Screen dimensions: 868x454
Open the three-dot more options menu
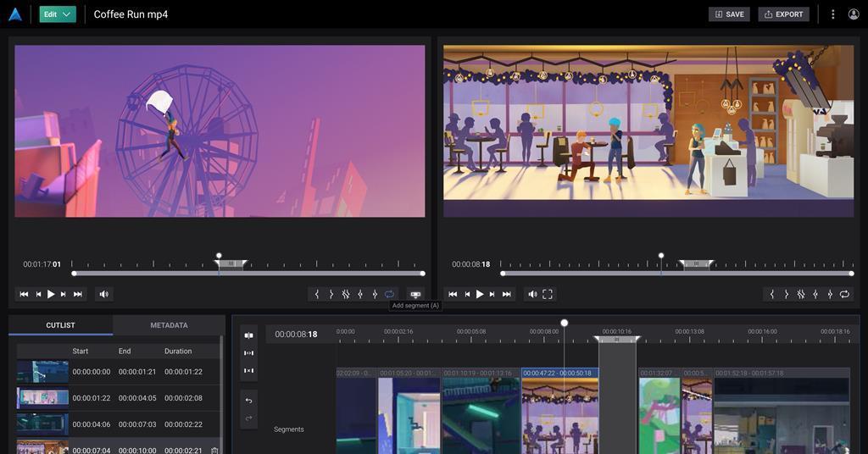832,14
